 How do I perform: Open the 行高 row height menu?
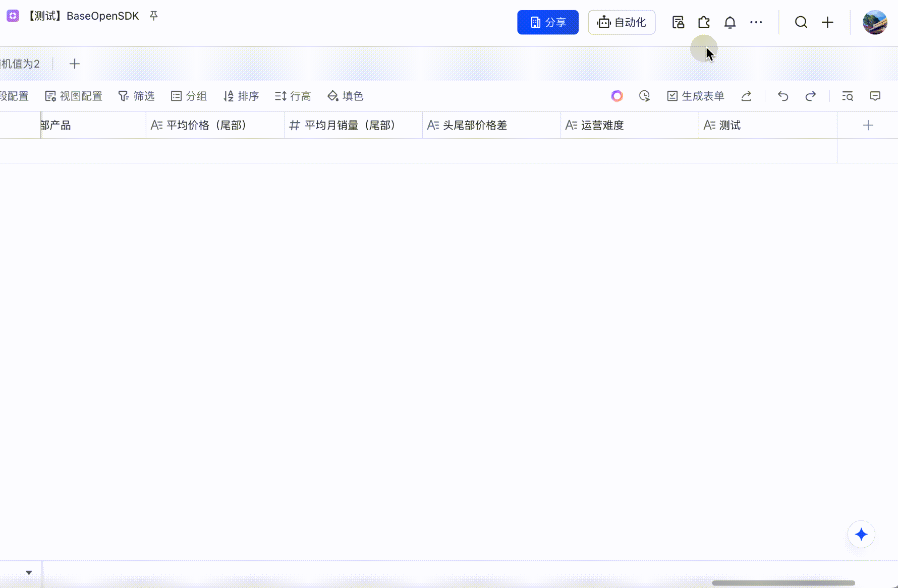[293, 96]
